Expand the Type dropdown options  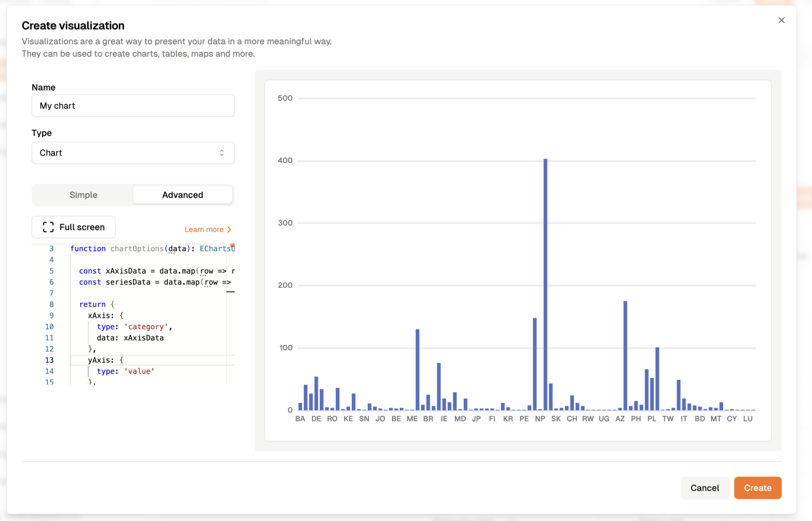pos(132,152)
